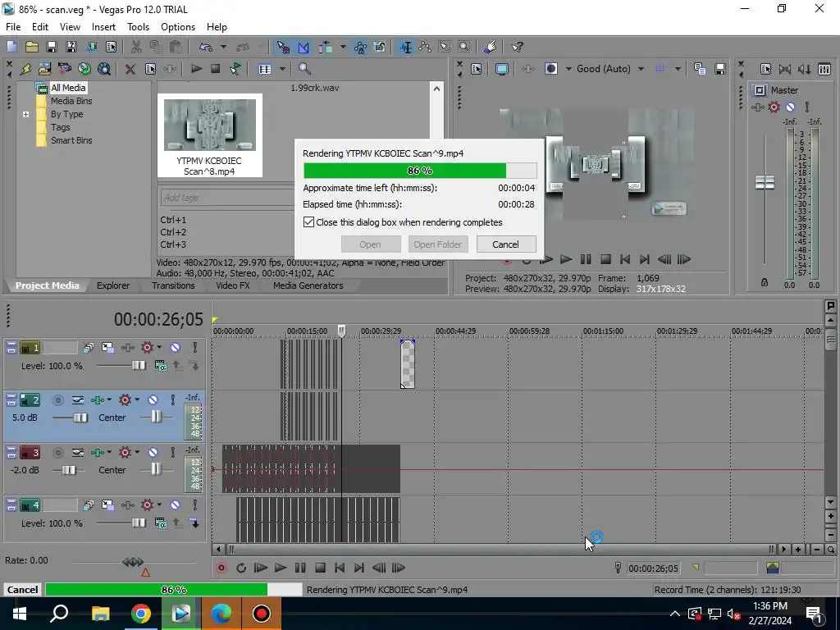Click the What's This help icon

[517, 47]
